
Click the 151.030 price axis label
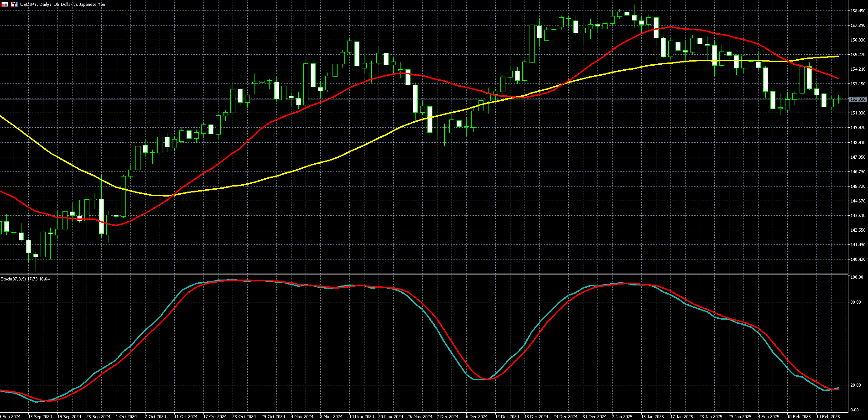point(858,113)
